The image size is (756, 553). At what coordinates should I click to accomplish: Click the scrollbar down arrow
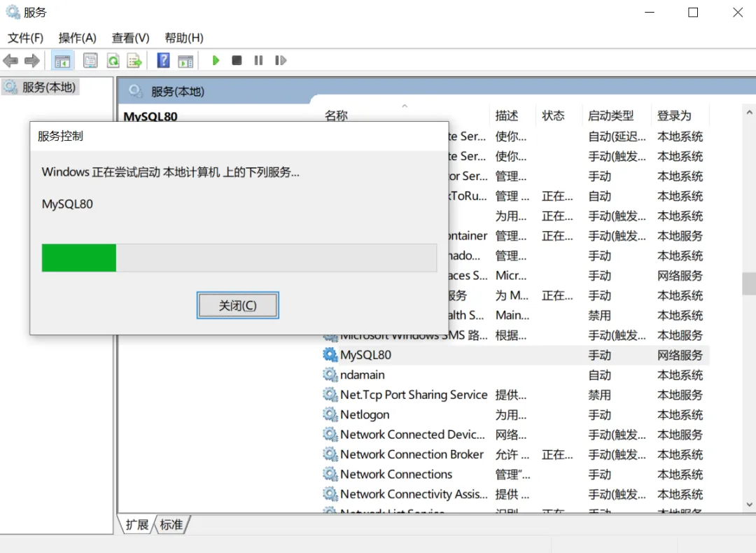[x=749, y=504]
